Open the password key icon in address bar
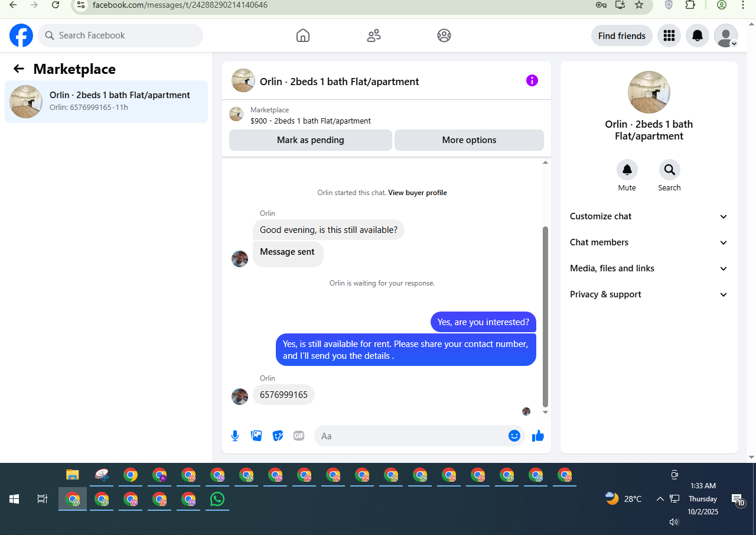Screen dimensions: 756x535 (x=601, y=5)
